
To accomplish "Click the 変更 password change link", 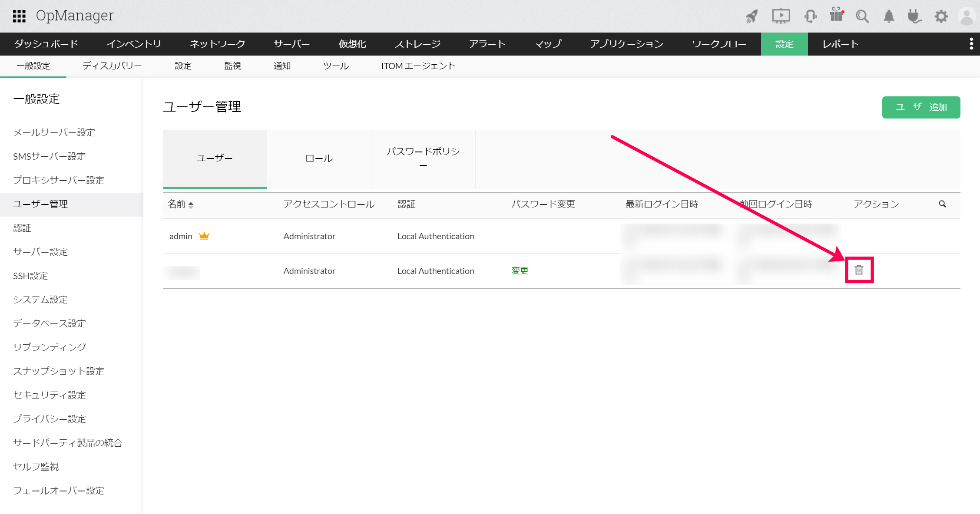I will (520, 271).
